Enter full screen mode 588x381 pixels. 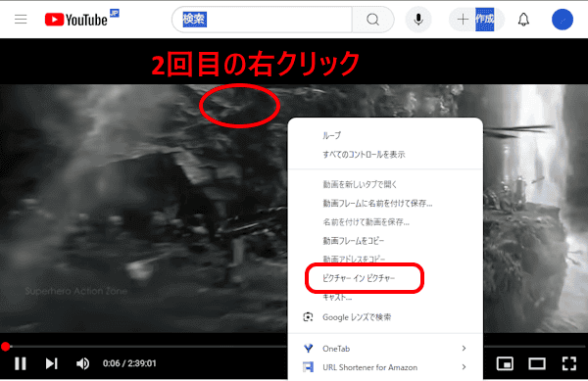[569, 363]
